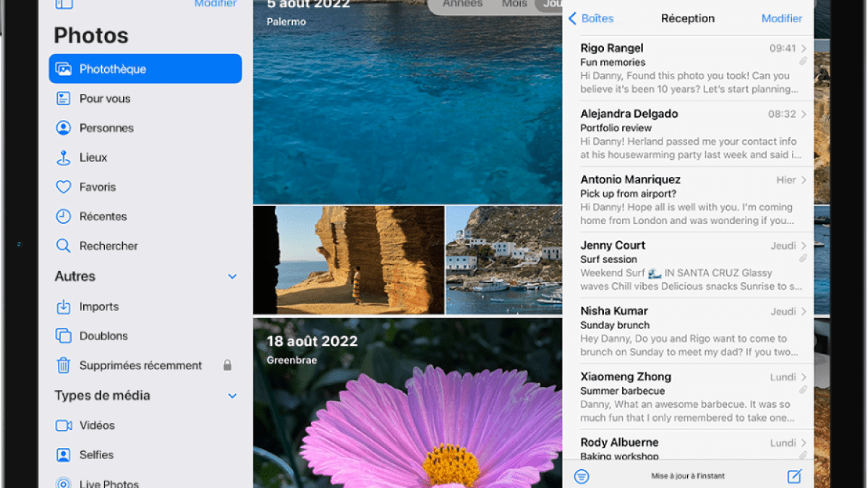
Task: Select Rechercher in Photos sidebar
Action: click(108, 246)
